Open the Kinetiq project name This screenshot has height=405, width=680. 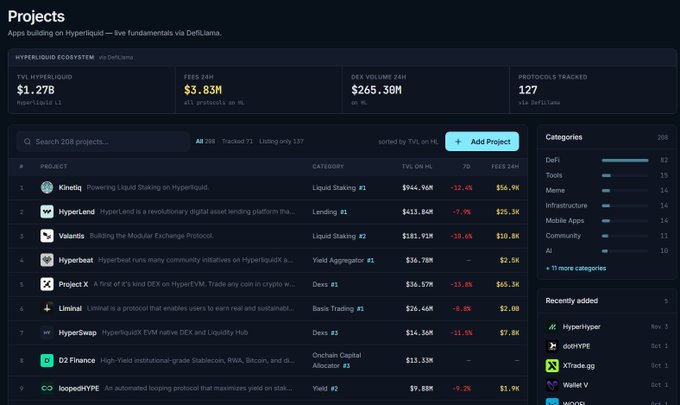[x=70, y=187]
